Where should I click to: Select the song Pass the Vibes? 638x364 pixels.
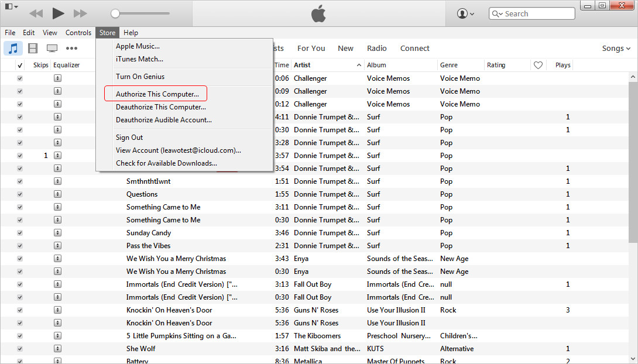click(148, 246)
